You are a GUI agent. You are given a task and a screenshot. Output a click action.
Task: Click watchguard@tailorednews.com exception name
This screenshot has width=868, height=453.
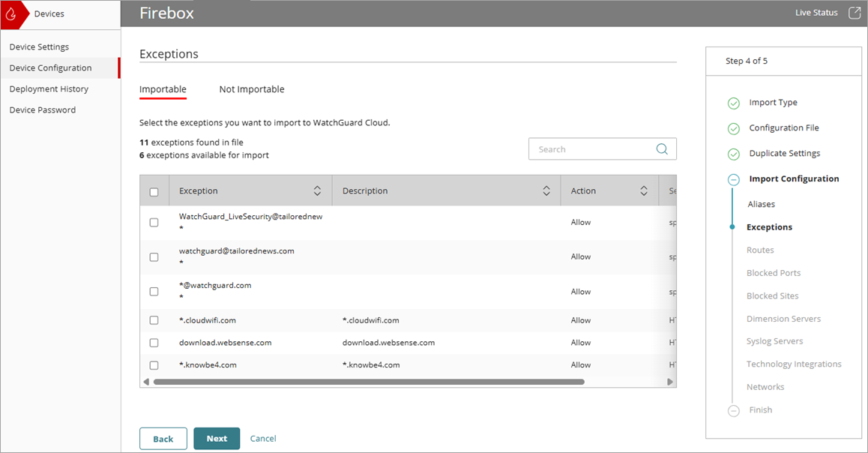[x=236, y=250]
